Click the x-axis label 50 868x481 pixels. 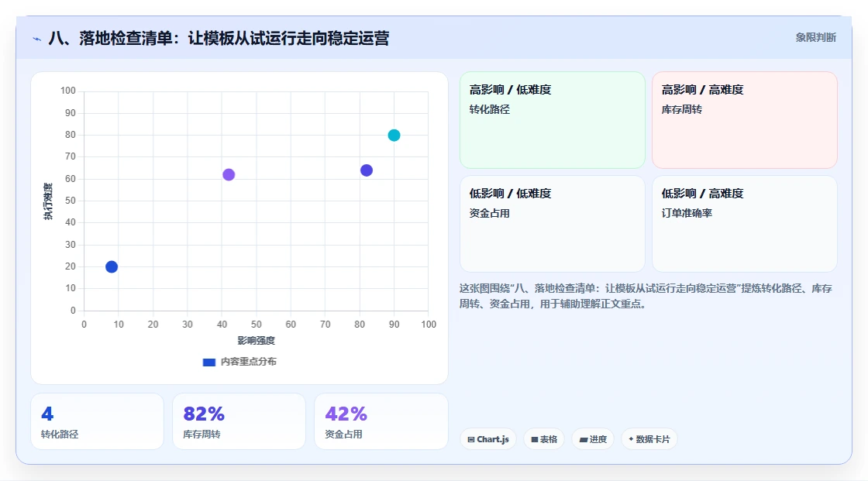257,325
